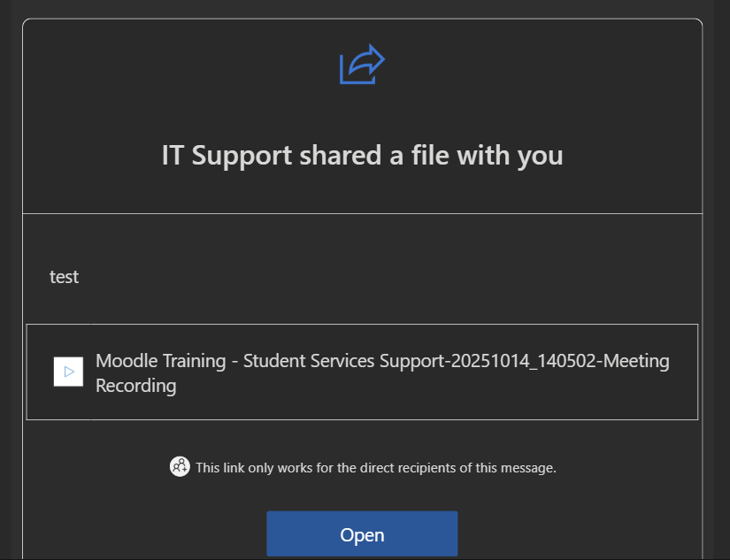
Task: Click the "IT Support shared a file" heading
Action: pos(362,156)
